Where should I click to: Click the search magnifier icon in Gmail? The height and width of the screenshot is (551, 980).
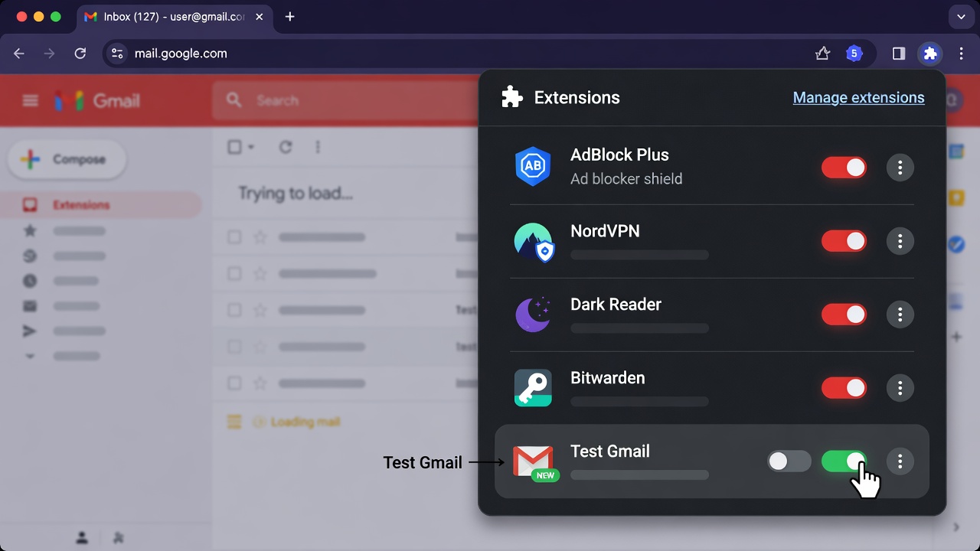(234, 100)
